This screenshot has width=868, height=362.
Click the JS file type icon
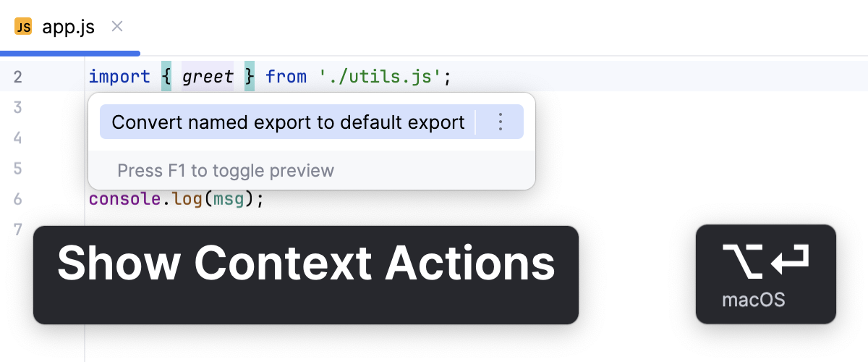(23, 28)
